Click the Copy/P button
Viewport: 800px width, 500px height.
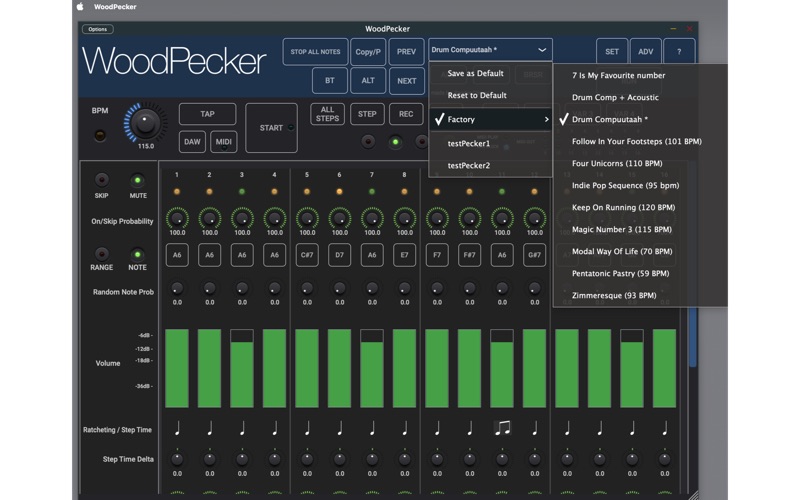coord(368,52)
